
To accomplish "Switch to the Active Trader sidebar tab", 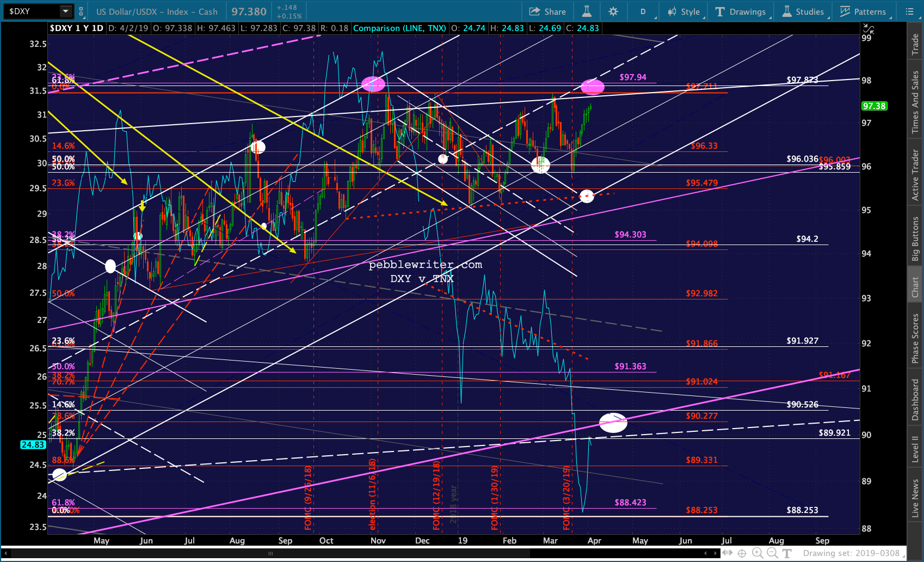I will click(x=915, y=175).
